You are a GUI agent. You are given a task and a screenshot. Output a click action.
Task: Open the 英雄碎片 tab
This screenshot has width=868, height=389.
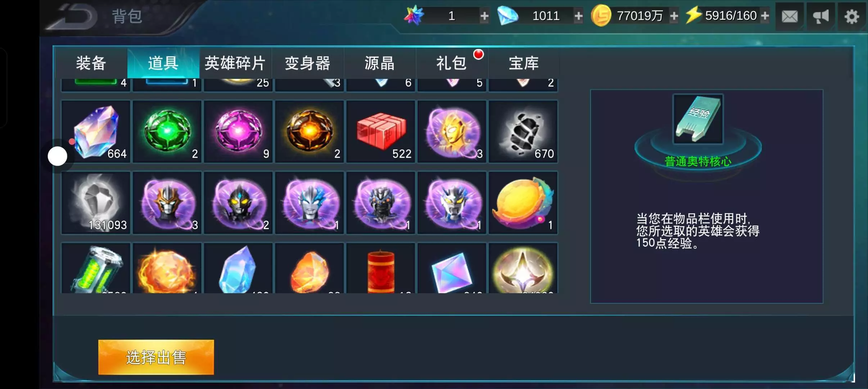pyautogui.click(x=235, y=63)
